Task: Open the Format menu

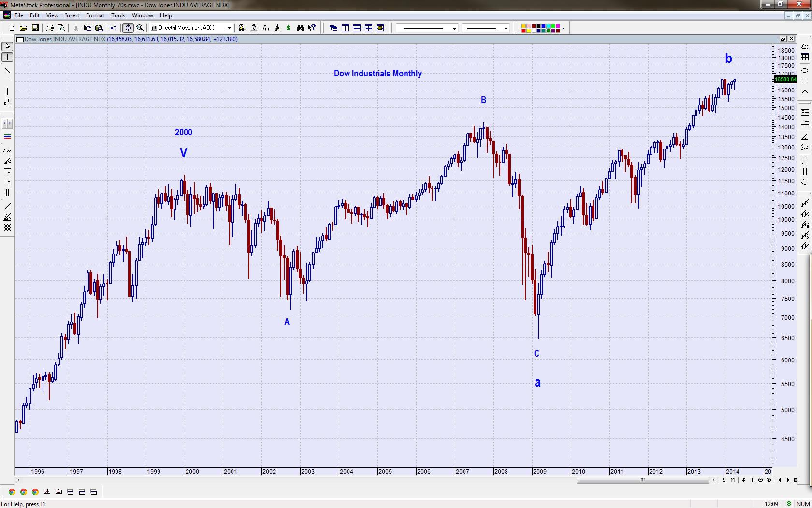Action: pyautogui.click(x=95, y=15)
